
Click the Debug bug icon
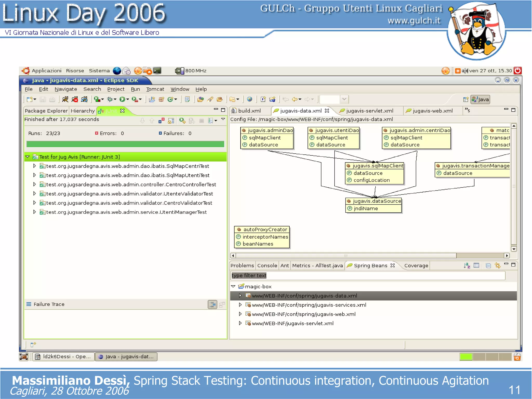(x=110, y=99)
